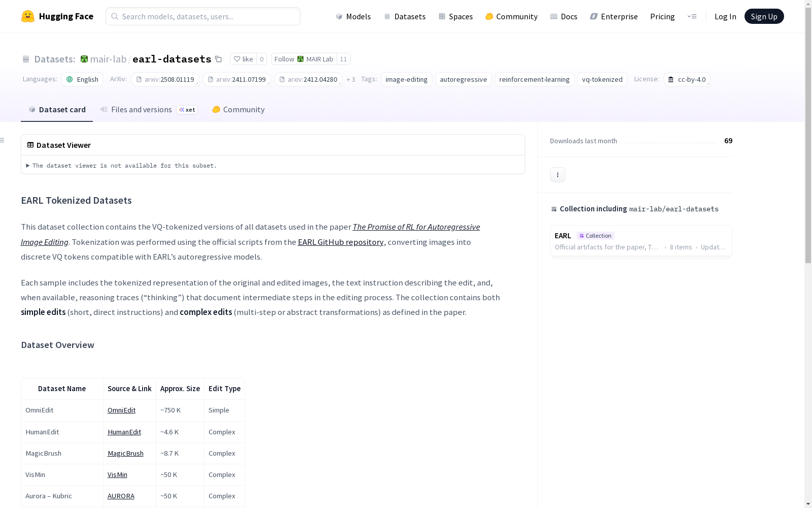The image size is (812, 508).
Task: Open the Pricing page
Action: click(662, 16)
